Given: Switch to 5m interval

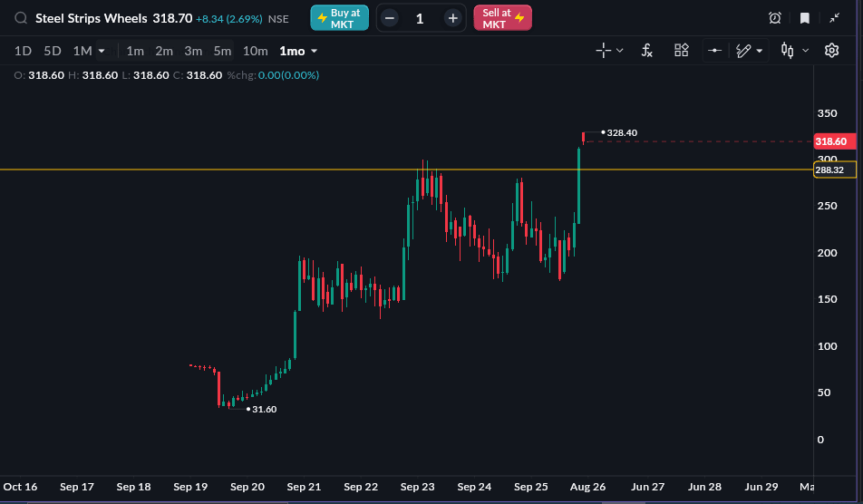Looking at the screenshot, I should point(222,51).
